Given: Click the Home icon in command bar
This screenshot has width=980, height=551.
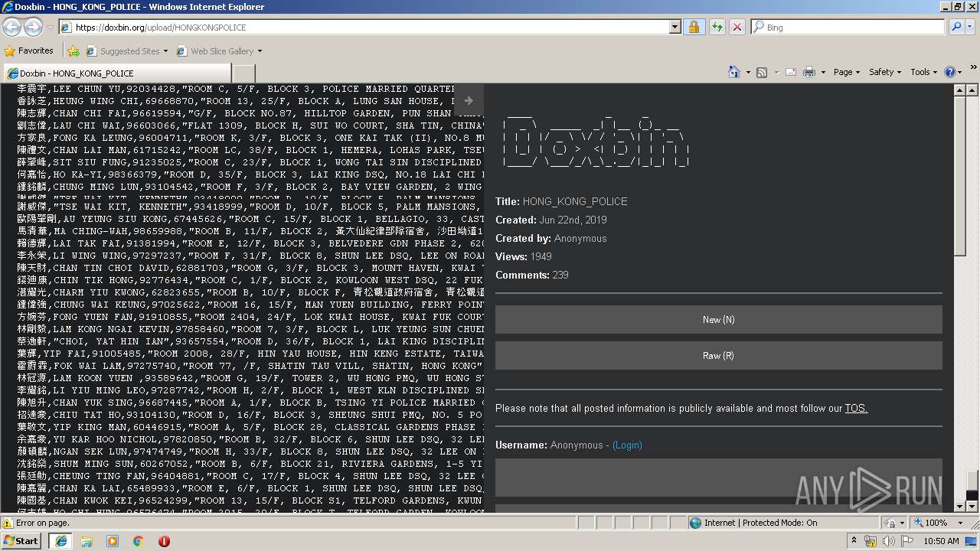Looking at the screenshot, I should point(733,72).
